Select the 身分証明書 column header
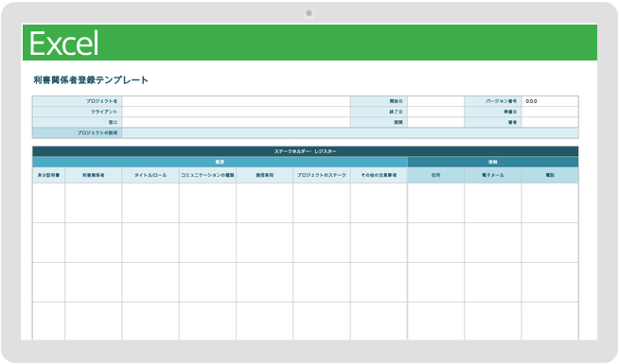The image size is (619, 364). coord(48,175)
